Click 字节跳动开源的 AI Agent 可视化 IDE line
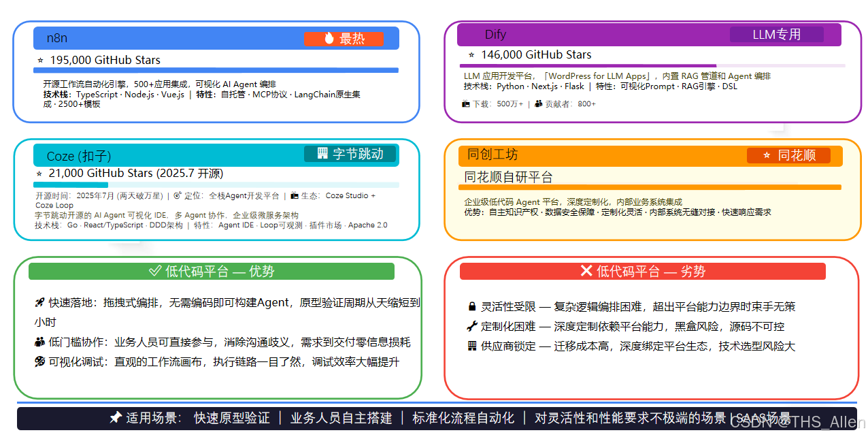868x437 pixels. (167, 215)
